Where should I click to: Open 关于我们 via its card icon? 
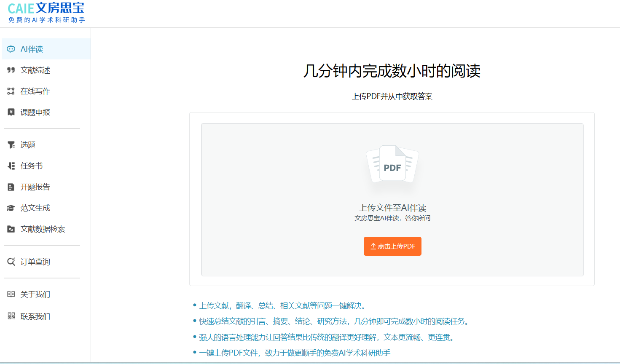12,294
